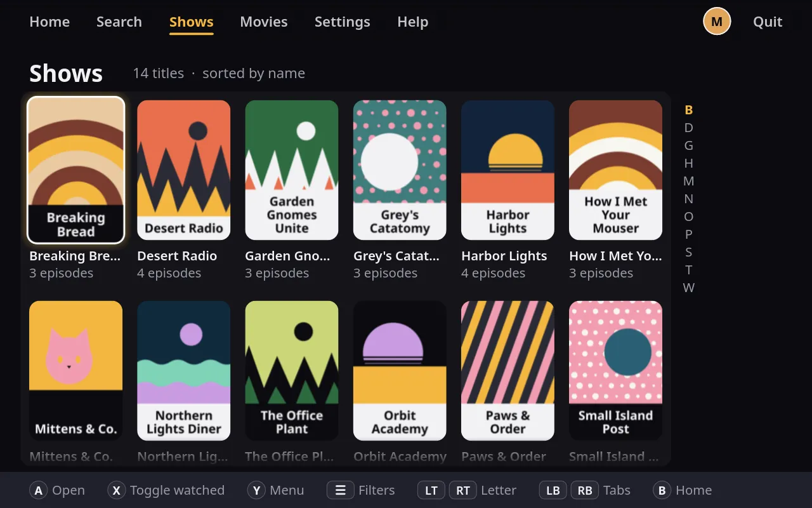Open the Breaking Bread show card
The height and width of the screenshot is (508, 812).
(76, 170)
